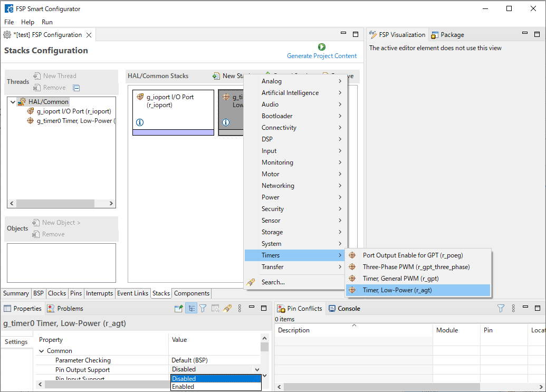Toggle show categories button in Properties toolbar

coord(191,308)
